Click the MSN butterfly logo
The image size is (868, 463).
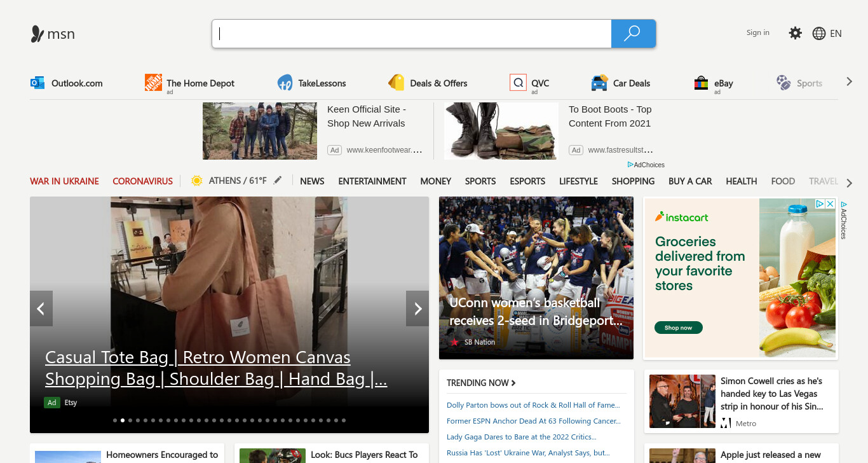click(x=37, y=34)
